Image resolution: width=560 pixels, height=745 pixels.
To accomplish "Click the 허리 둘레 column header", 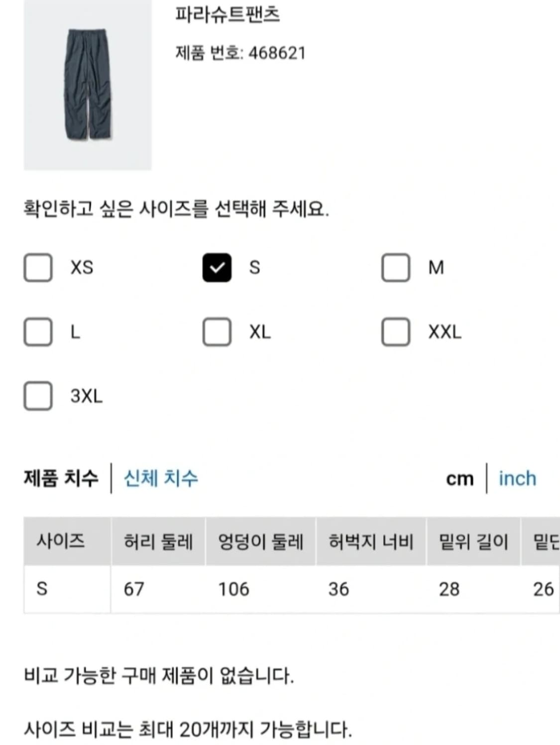I will coord(158,542).
